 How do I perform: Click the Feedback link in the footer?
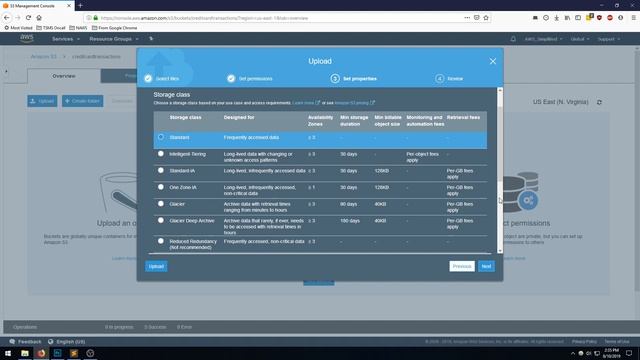tap(25, 342)
